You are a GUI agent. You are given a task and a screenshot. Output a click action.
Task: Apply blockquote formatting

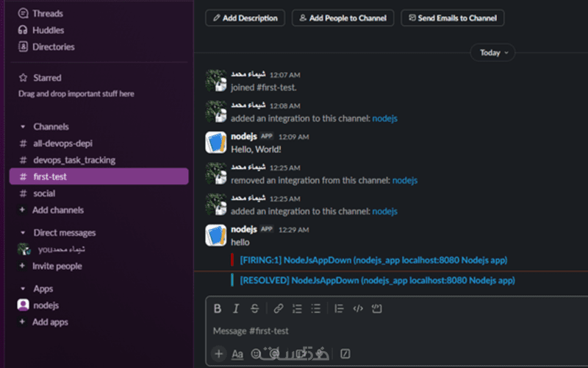339,308
